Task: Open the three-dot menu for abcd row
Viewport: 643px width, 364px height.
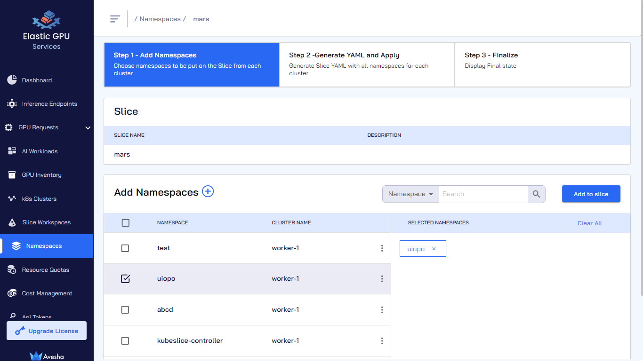Action: pos(382,310)
